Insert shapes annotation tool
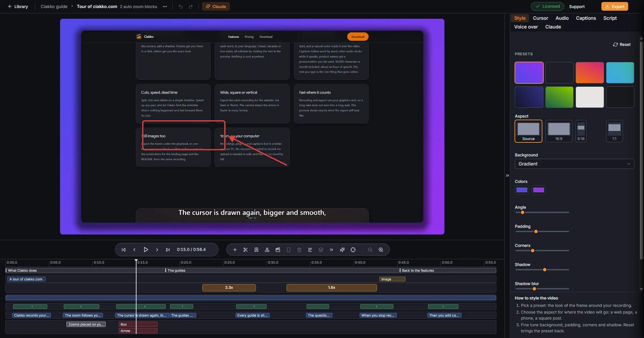Image resolution: width=644 pixels, height=338 pixels. 267,250
